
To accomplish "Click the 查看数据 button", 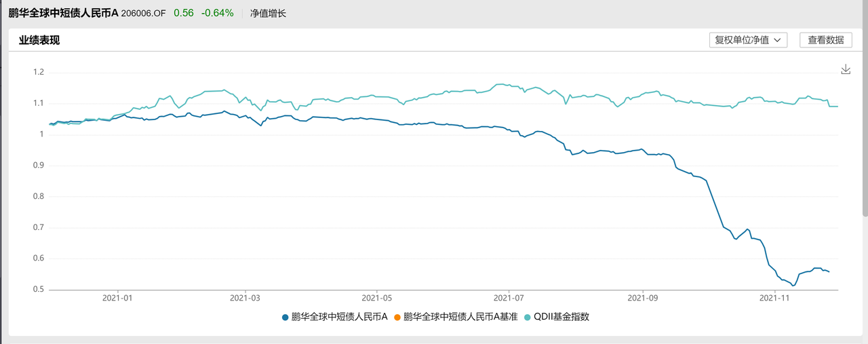I will pyautogui.click(x=825, y=40).
